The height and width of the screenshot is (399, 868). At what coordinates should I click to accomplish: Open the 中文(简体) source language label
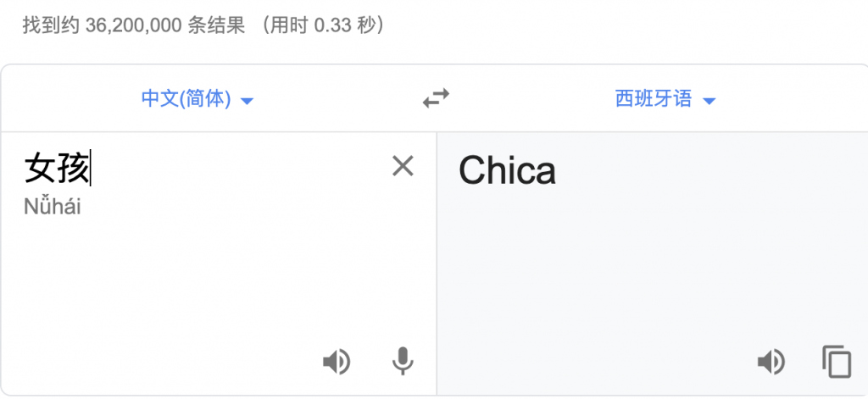(x=186, y=99)
